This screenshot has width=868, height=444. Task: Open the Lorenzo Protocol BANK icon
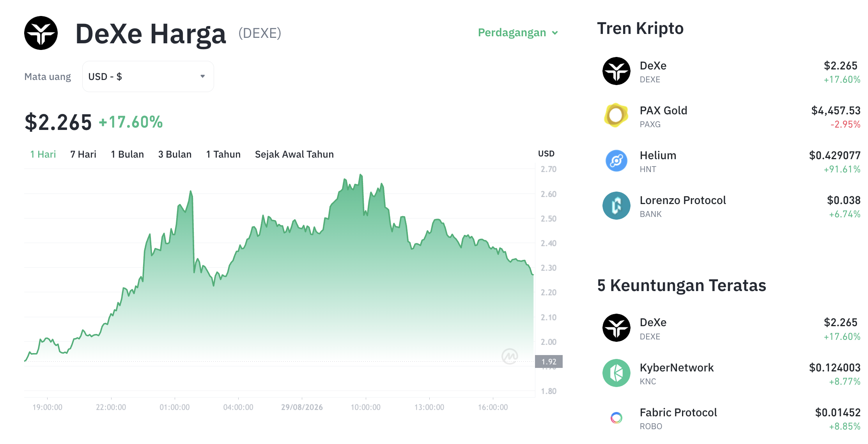(616, 206)
